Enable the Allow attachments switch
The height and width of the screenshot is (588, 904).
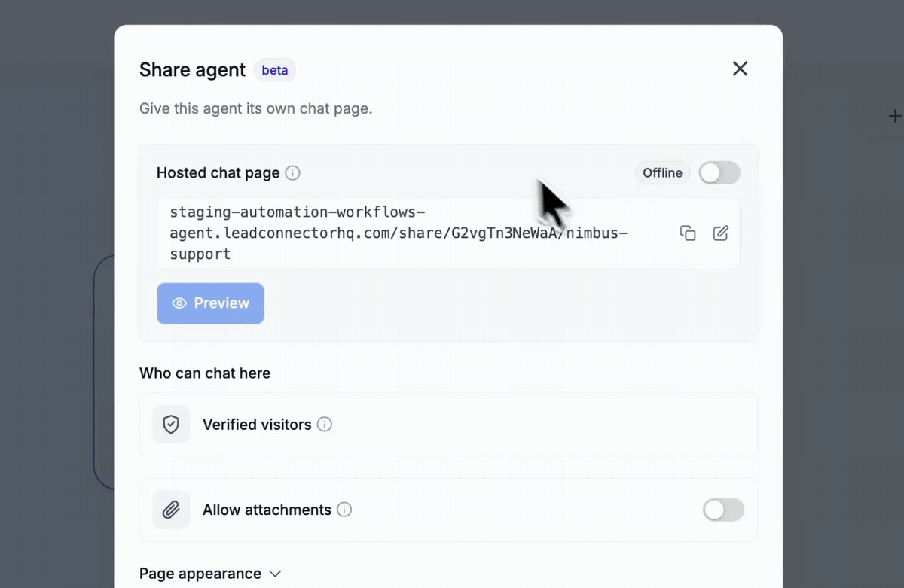point(723,510)
